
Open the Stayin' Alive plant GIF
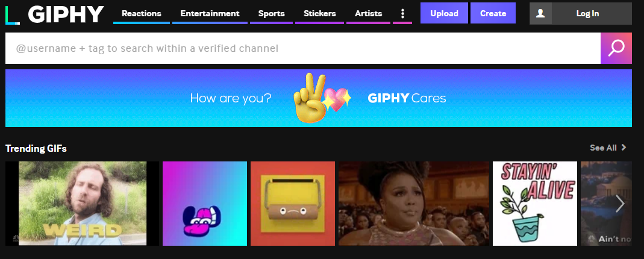pyautogui.click(x=535, y=204)
